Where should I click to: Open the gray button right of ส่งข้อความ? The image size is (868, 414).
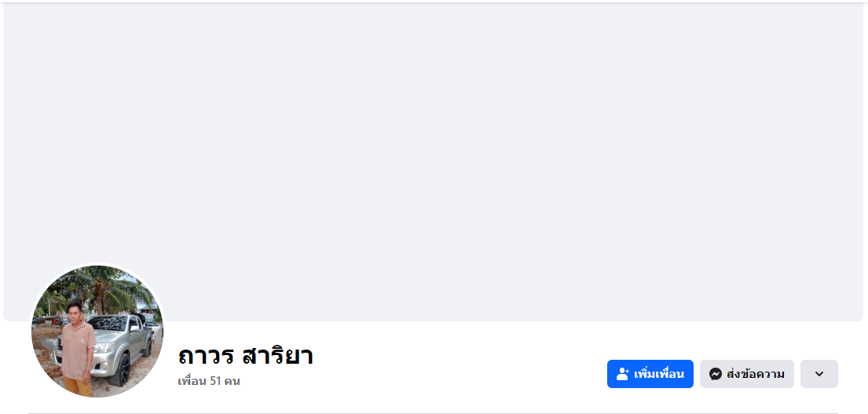pyautogui.click(x=819, y=374)
